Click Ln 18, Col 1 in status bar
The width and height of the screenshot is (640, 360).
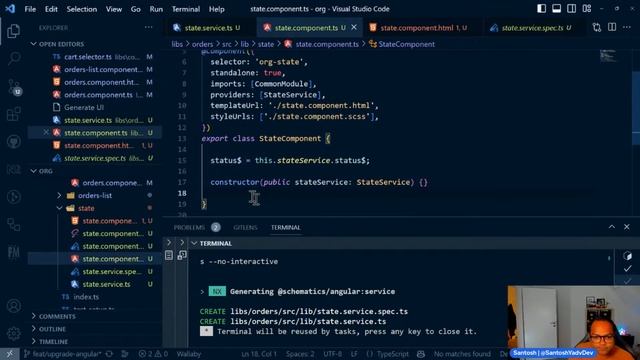(x=259, y=354)
